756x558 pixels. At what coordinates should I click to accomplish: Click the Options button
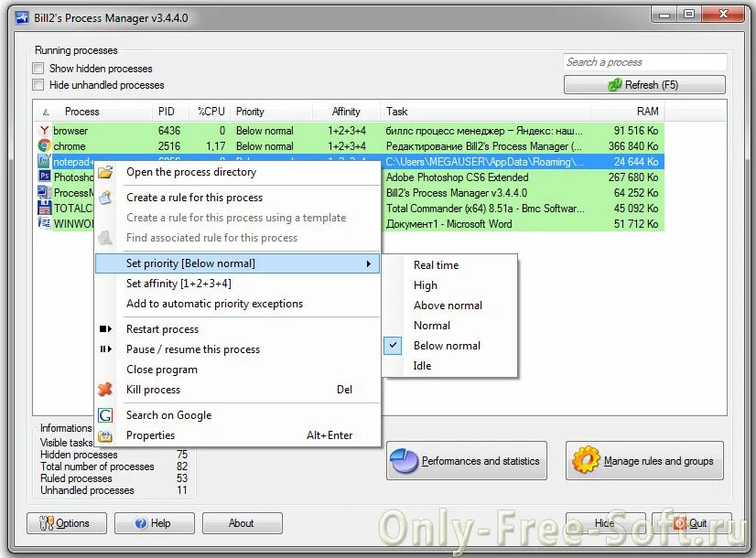point(67,523)
